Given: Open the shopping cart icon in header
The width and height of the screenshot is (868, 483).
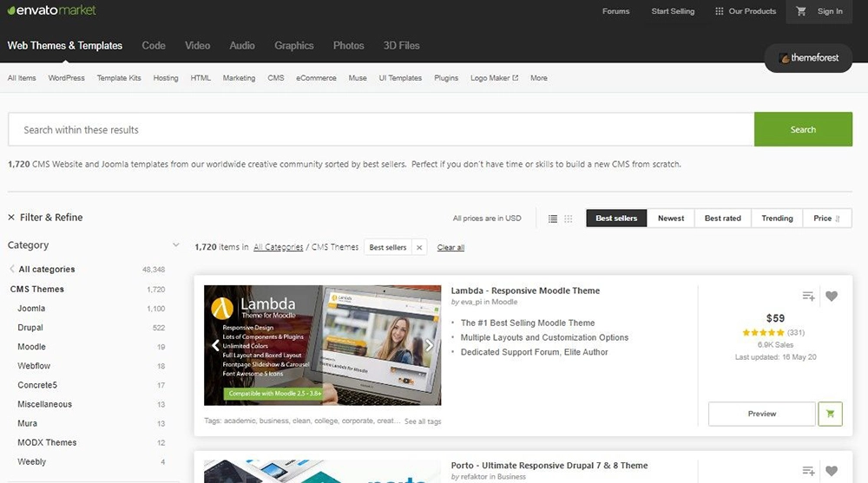Looking at the screenshot, I should [801, 11].
